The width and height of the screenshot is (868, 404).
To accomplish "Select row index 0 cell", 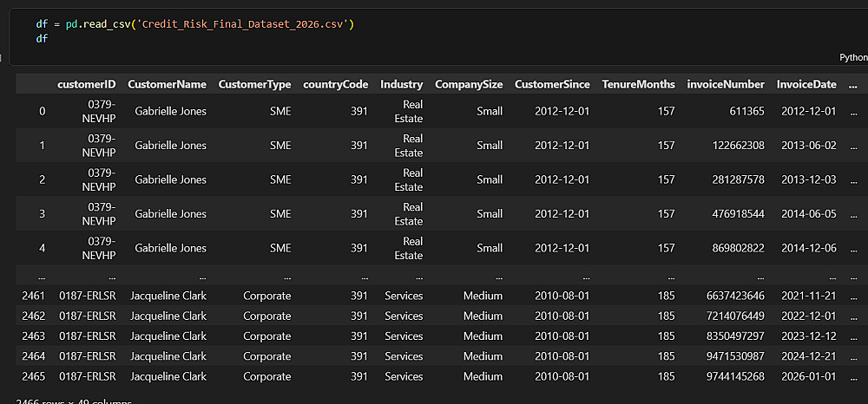I will point(42,111).
